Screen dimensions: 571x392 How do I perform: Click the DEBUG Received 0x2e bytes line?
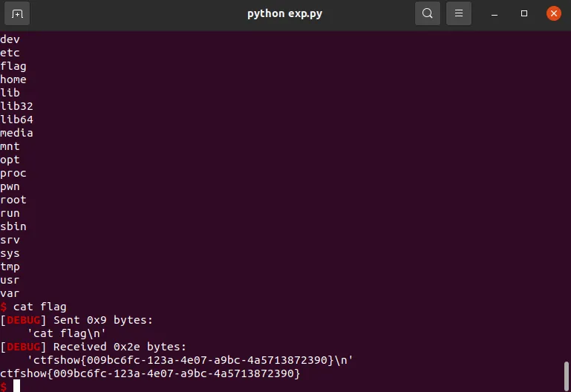point(94,347)
